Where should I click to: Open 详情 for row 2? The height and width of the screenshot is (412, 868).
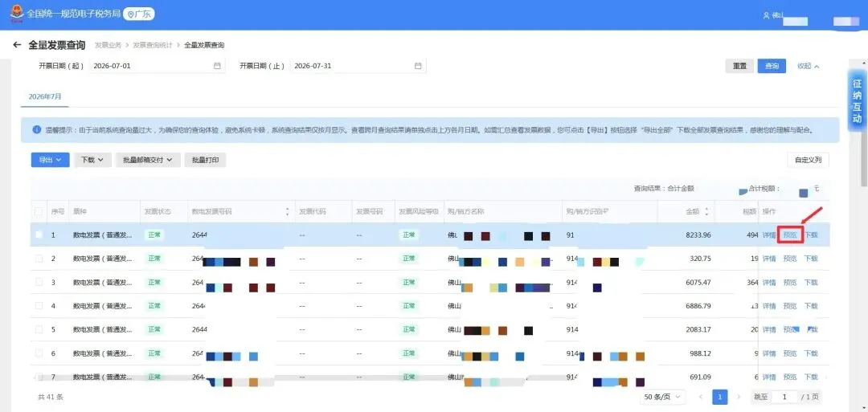(x=769, y=259)
